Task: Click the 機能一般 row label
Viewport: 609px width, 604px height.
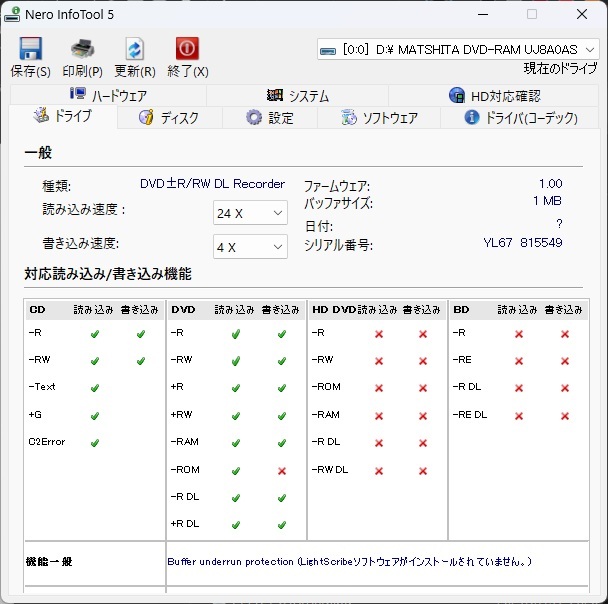Action: point(49,562)
